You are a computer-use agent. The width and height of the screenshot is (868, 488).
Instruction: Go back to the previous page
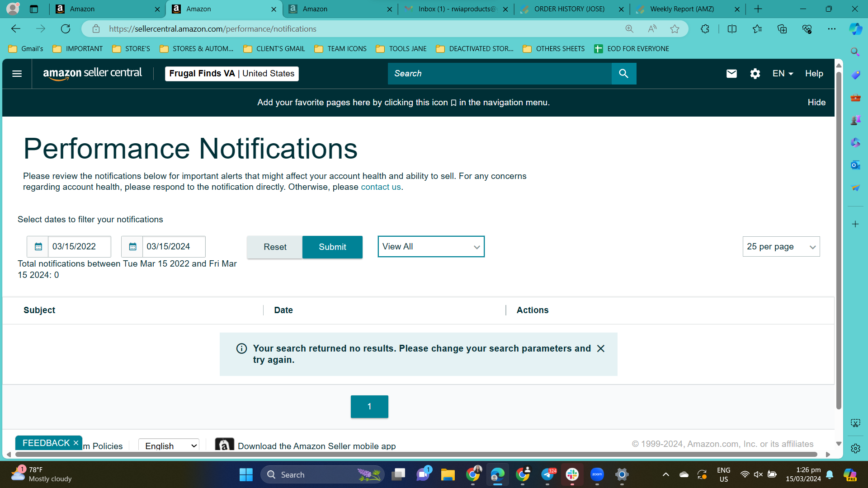click(16, 29)
